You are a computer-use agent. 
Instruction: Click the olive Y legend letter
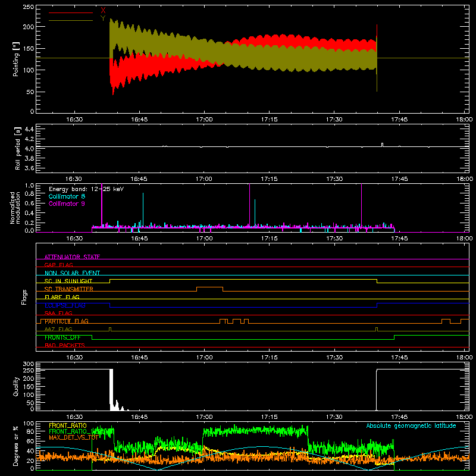tap(103, 18)
